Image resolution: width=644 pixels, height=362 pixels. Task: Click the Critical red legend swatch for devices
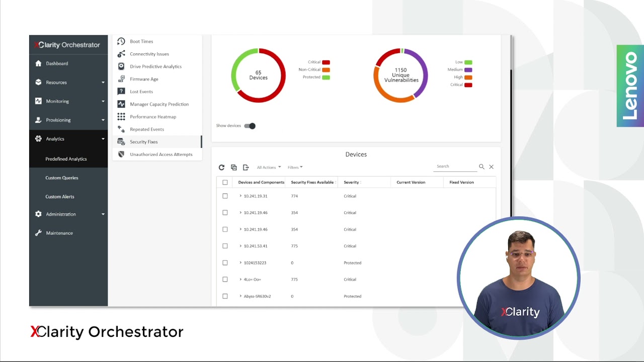click(326, 62)
